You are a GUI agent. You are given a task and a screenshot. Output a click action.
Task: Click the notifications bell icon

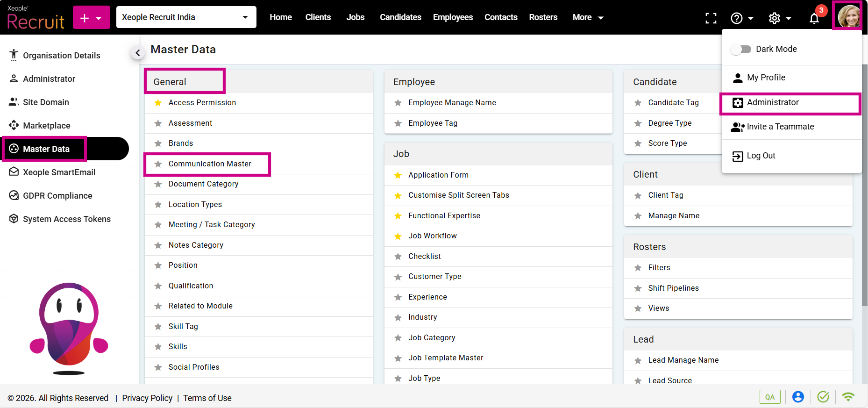tap(814, 18)
